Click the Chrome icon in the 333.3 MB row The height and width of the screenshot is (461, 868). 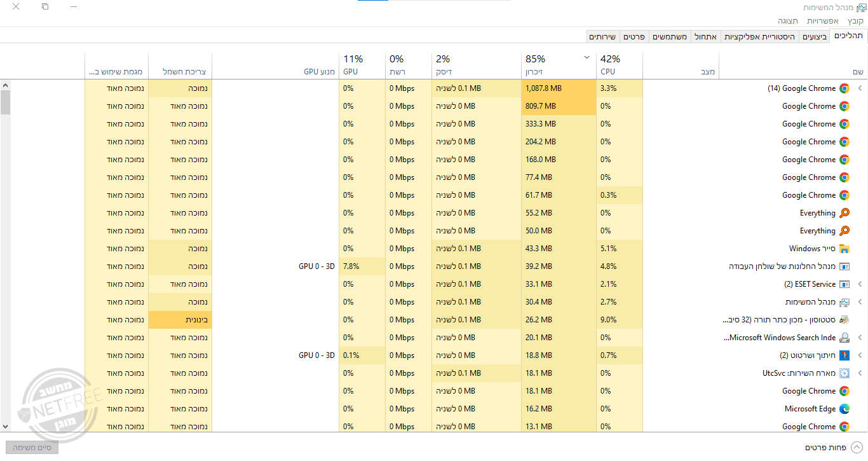pos(844,124)
